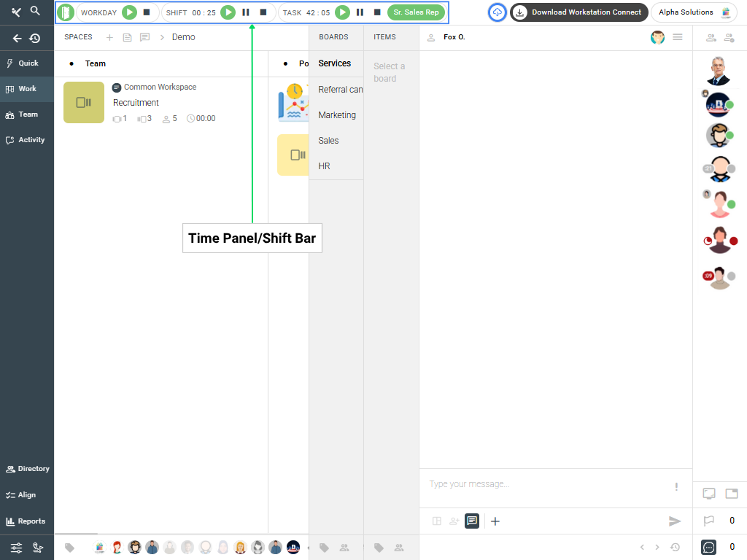Click the cloud sync icon

(497, 12)
